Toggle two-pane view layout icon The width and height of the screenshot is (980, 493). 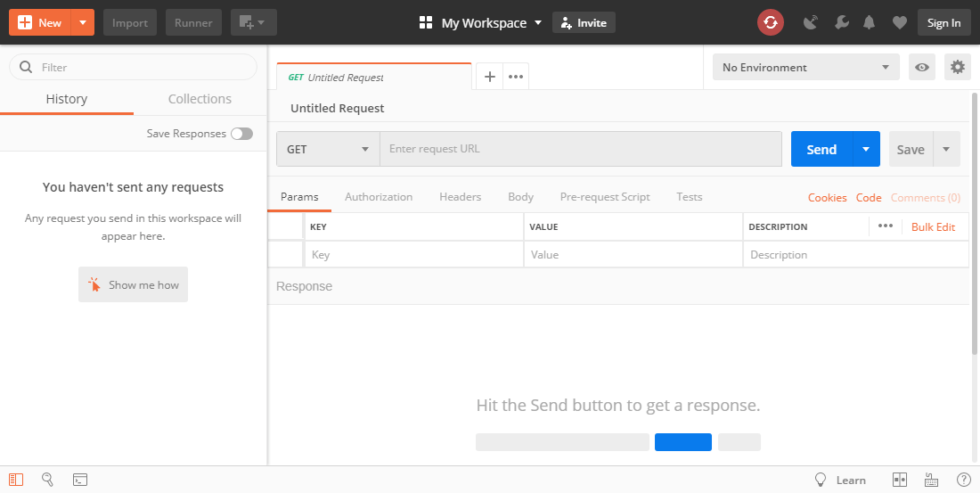(900, 480)
